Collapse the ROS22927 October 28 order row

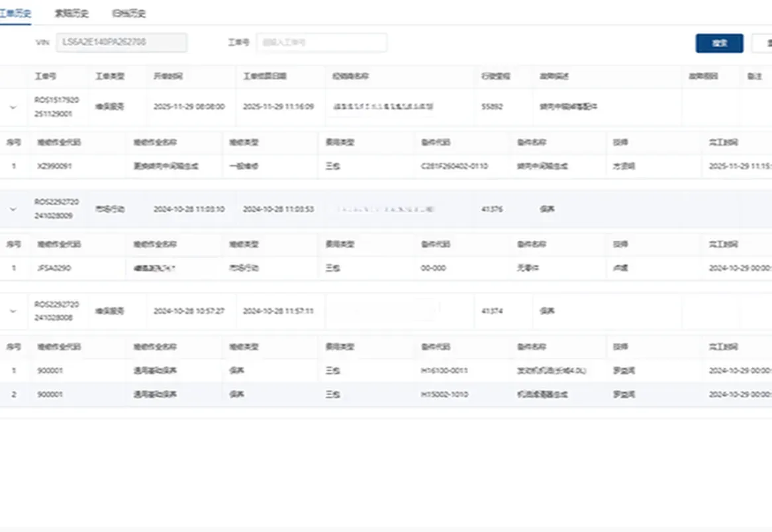[x=15, y=208]
